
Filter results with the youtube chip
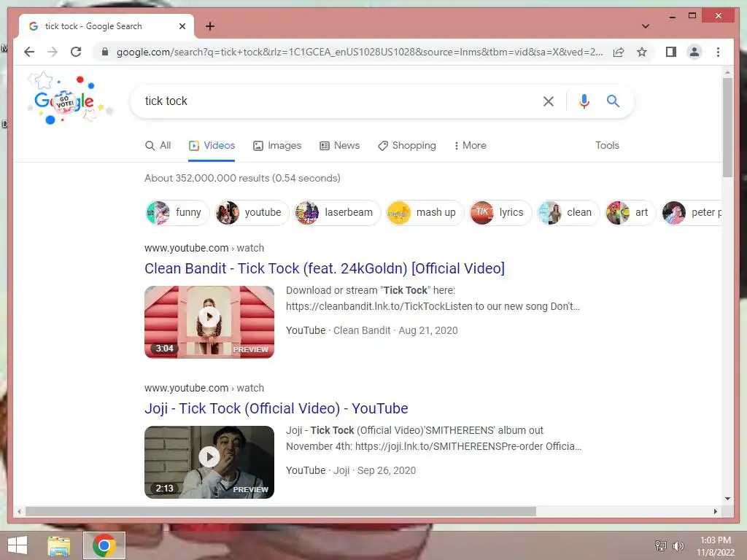[251, 212]
